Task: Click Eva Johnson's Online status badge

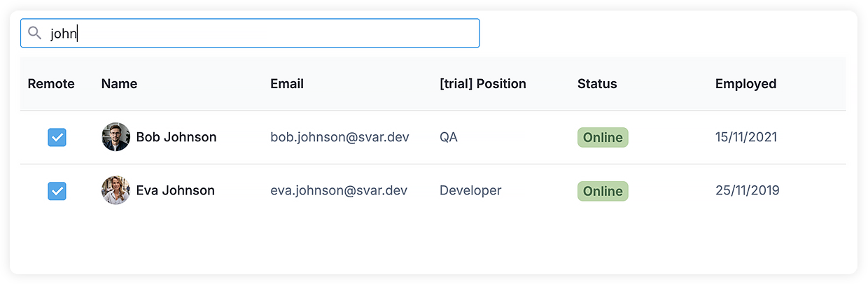Action: point(603,191)
